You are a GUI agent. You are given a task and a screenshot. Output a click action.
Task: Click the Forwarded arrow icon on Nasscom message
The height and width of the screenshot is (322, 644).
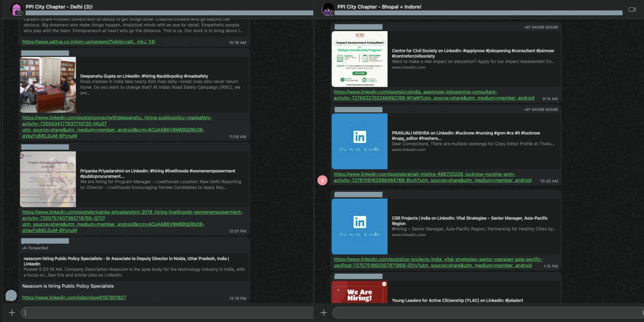(x=24, y=248)
